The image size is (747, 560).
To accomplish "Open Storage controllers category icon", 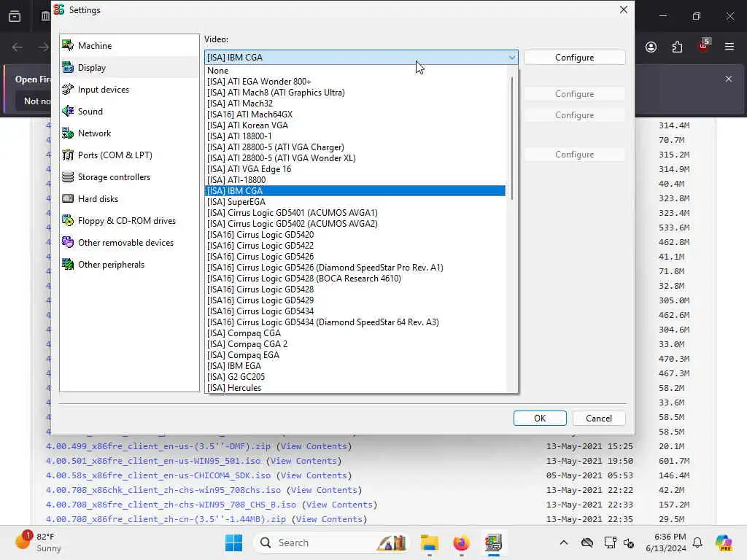I will tap(68, 176).
